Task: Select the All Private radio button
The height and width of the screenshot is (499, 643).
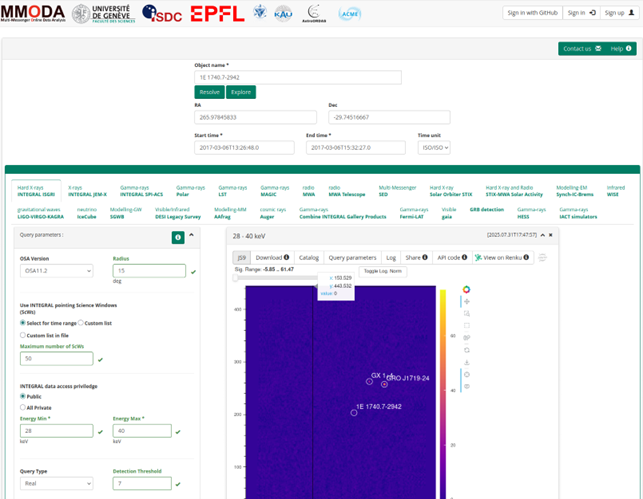Action: 23,408
